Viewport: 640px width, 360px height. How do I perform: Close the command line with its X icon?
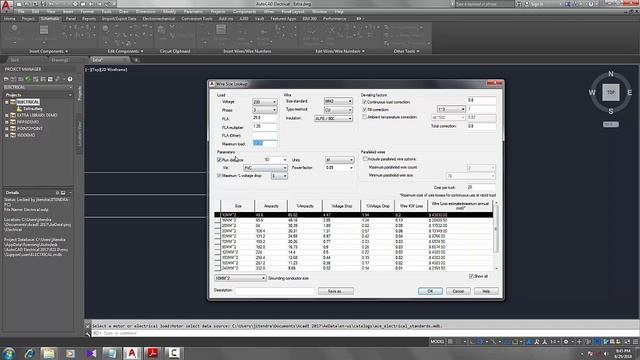[x=87, y=326]
